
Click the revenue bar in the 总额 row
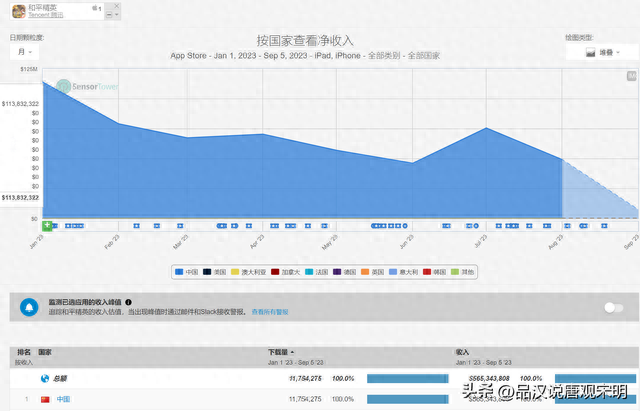pyautogui.click(x=595, y=378)
